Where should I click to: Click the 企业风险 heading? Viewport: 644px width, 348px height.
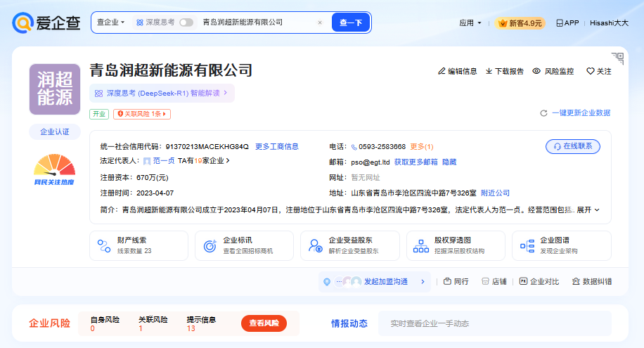pyautogui.click(x=49, y=323)
